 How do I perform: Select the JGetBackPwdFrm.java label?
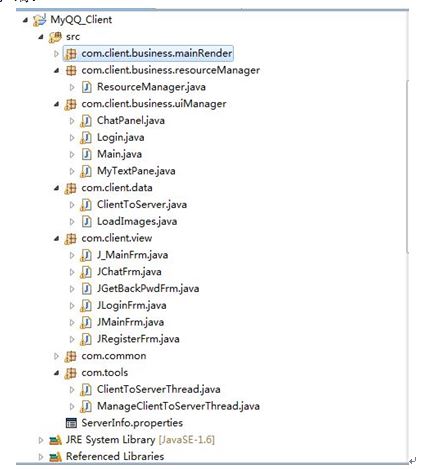[148, 289]
